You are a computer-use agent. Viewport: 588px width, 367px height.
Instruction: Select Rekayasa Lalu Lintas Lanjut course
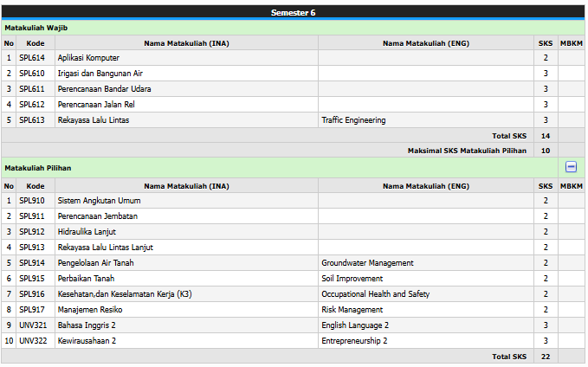tap(105, 248)
